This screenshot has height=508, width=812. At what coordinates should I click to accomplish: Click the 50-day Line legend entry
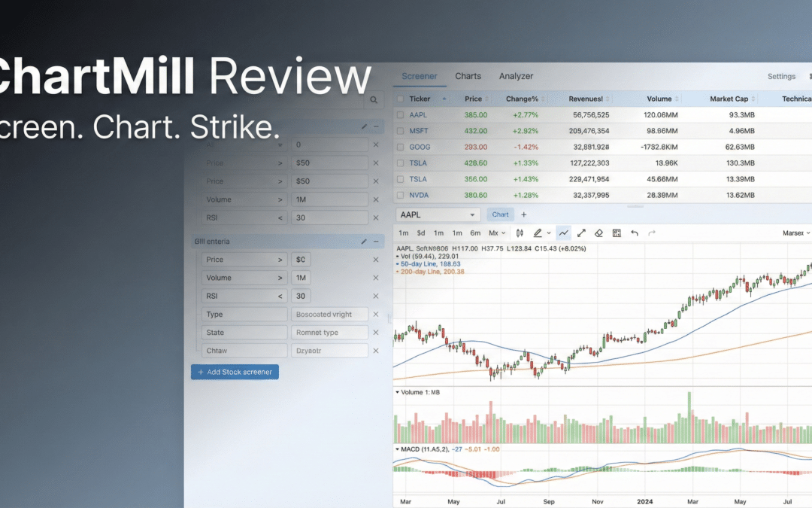pos(429,264)
